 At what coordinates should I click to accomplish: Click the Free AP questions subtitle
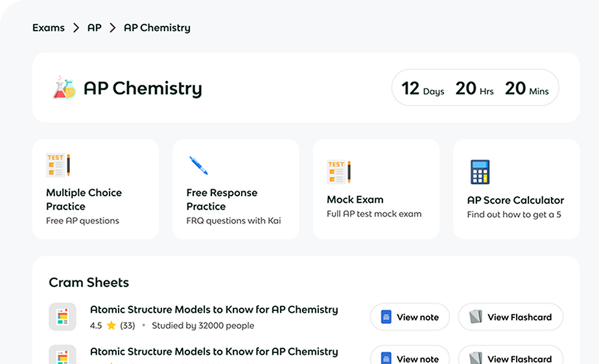(82, 221)
